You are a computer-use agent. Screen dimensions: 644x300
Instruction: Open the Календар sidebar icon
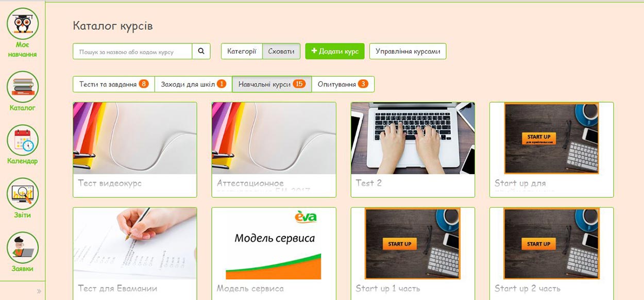pyautogui.click(x=23, y=140)
